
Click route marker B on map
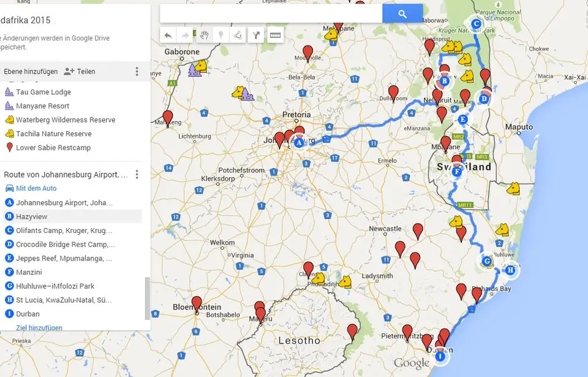click(445, 81)
